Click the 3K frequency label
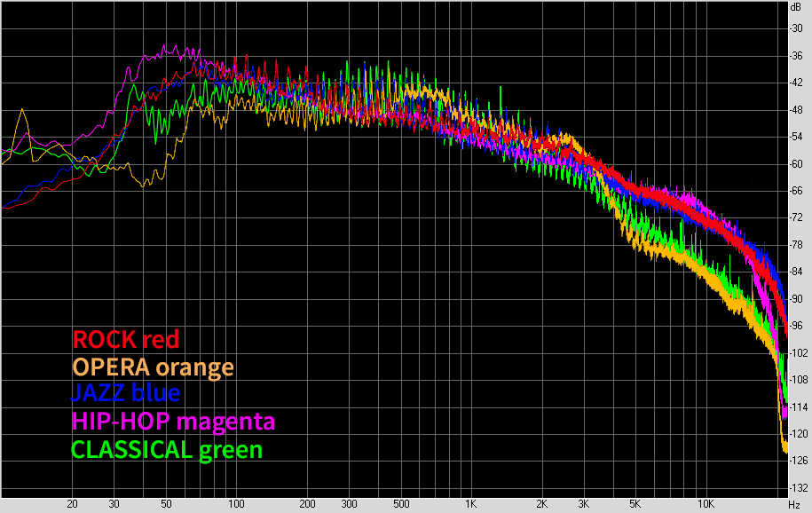The height and width of the screenshot is (513, 812). point(584,503)
